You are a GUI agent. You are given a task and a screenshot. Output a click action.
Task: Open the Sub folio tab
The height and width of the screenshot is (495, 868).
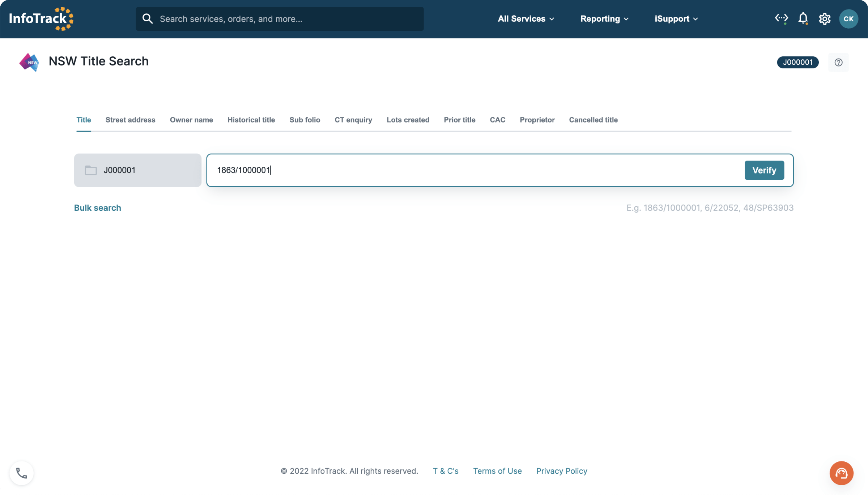(x=305, y=120)
